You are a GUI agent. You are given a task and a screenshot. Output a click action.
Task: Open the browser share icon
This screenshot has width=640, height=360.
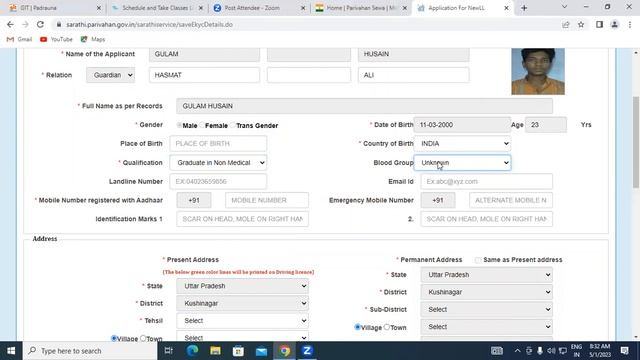point(566,24)
